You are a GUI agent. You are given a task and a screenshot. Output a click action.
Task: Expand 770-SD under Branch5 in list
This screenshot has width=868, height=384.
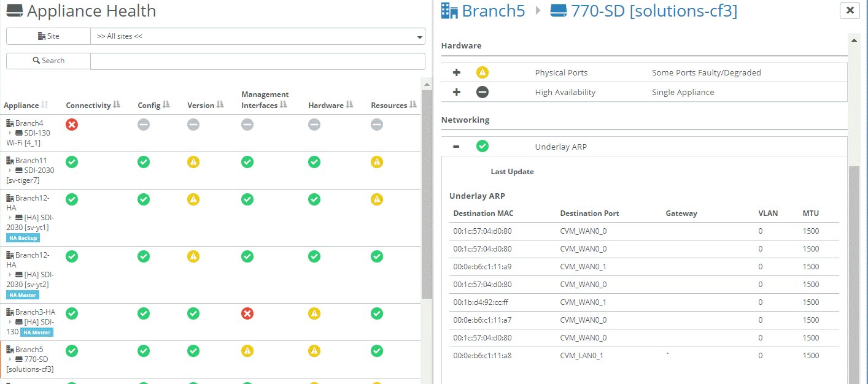click(10, 359)
